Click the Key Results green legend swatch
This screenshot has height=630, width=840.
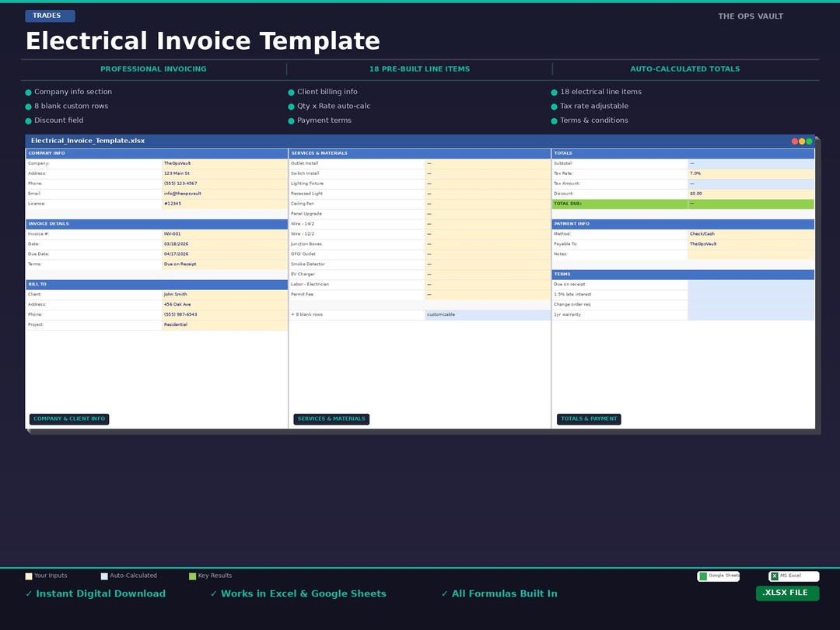tap(192, 576)
